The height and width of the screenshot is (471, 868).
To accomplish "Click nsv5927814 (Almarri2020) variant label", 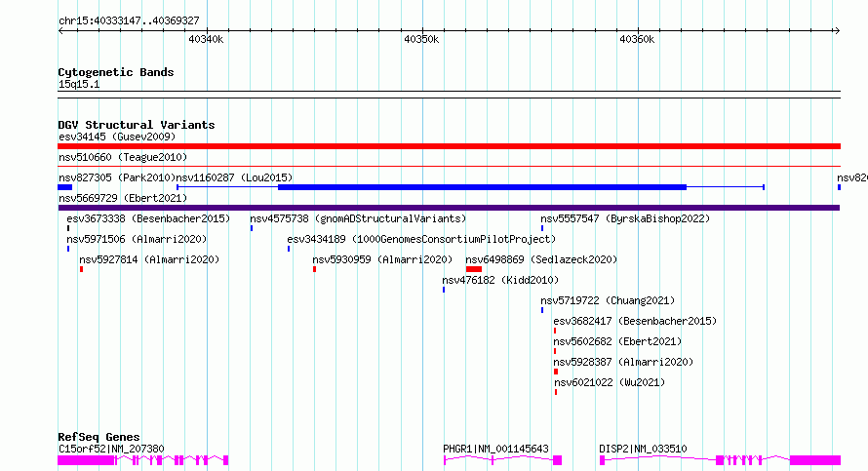I will [149, 259].
